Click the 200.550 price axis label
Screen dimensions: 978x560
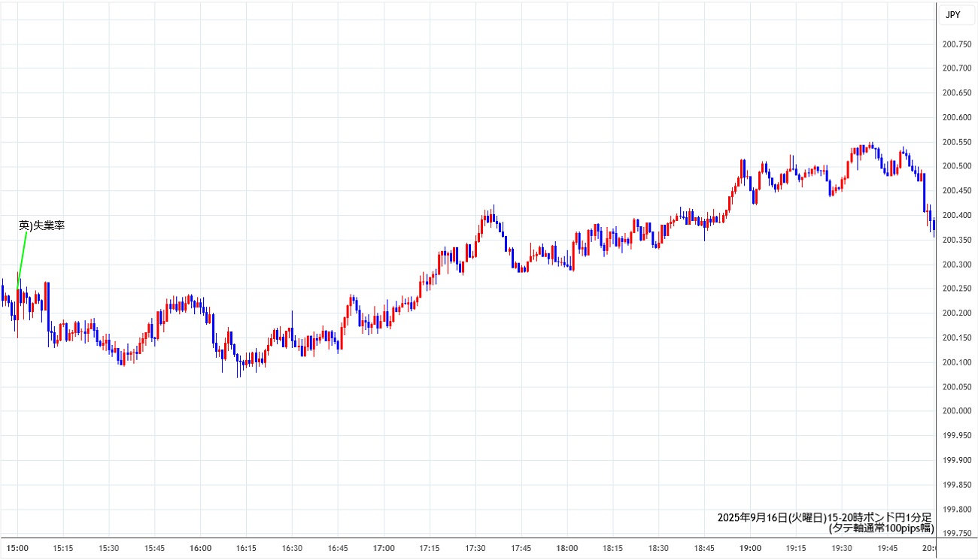click(x=956, y=142)
